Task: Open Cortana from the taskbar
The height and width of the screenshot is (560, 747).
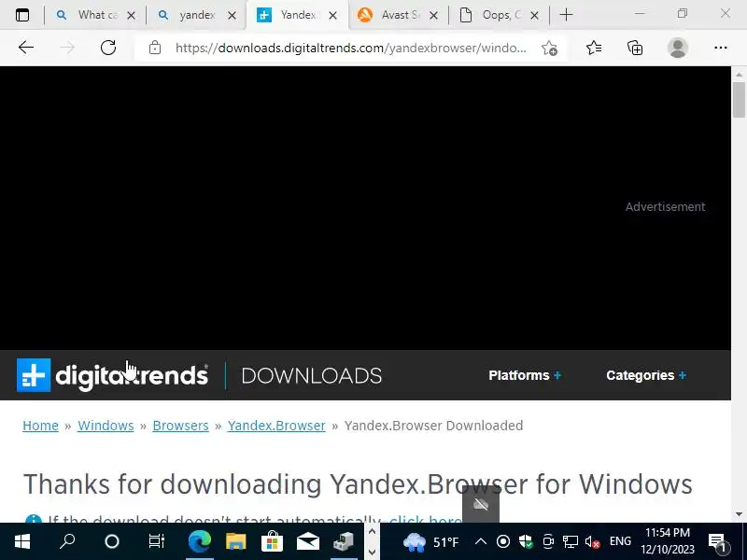Action: tap(111, 541)
